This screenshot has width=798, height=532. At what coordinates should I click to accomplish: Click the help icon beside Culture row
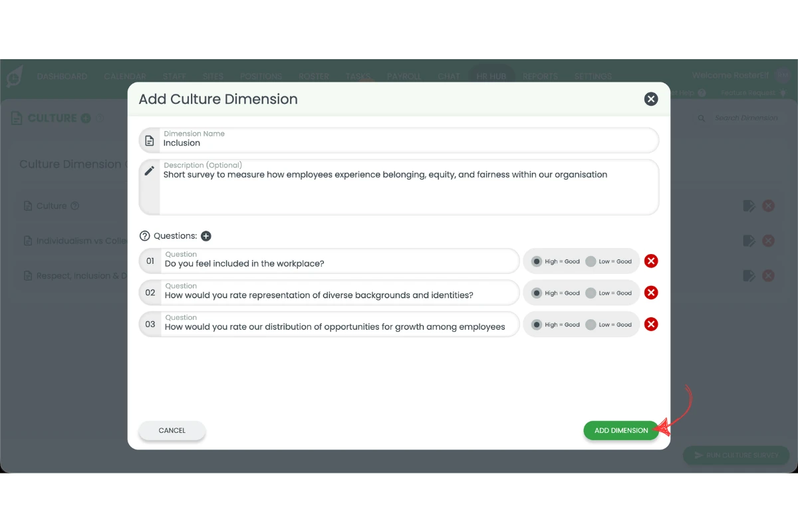(75, 206)
